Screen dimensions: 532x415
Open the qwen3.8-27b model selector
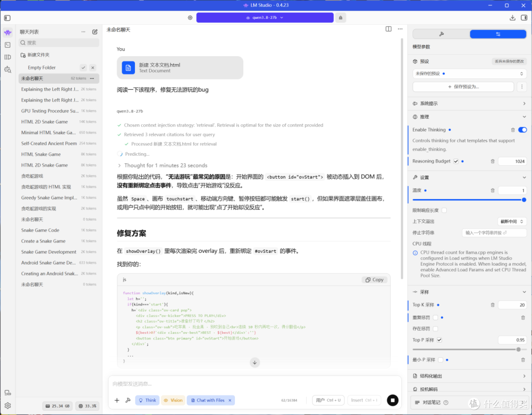265,18
